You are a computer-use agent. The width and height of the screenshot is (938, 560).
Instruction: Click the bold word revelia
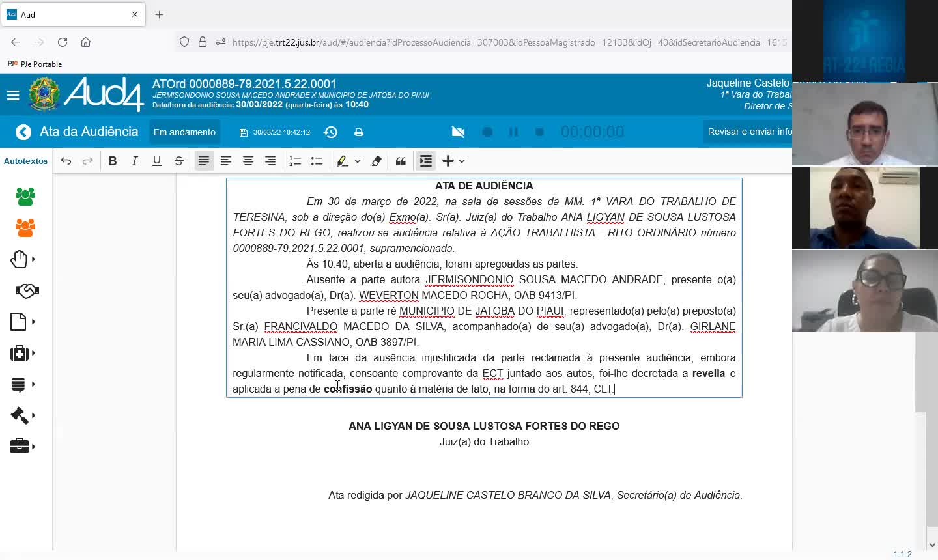(709, 373)
